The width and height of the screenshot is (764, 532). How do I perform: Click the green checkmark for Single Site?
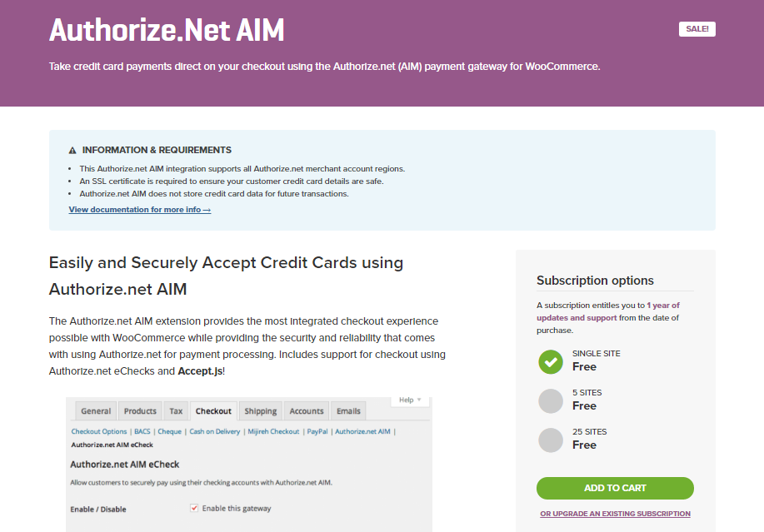(551, 362)
